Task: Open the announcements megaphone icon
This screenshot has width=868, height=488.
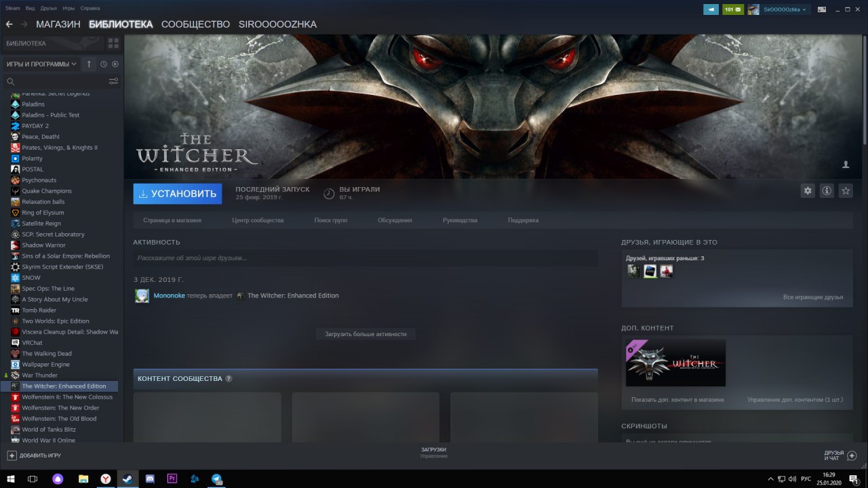Action: tap(711, 9)
